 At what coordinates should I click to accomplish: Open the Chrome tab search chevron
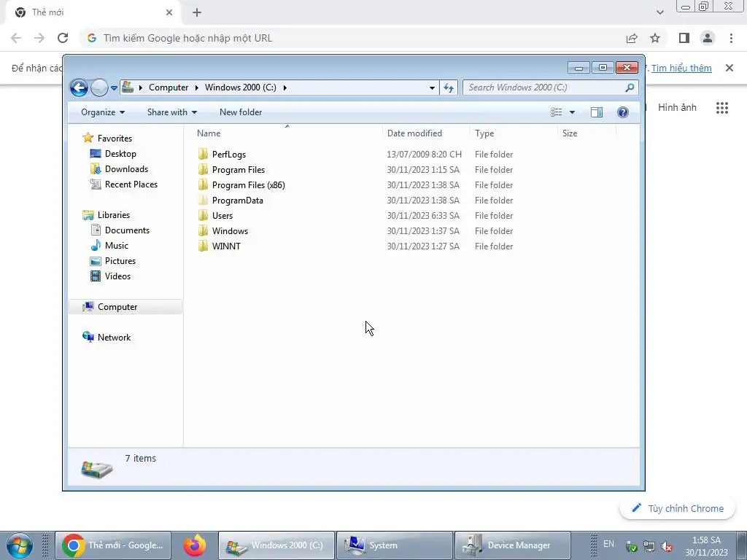pyautogui.click(x=659, y=12)
